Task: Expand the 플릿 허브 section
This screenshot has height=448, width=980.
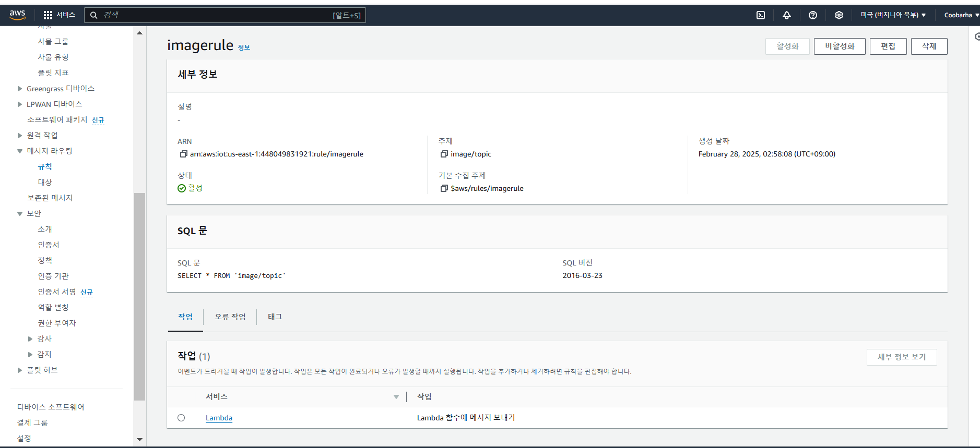Action: pos(20,370)
